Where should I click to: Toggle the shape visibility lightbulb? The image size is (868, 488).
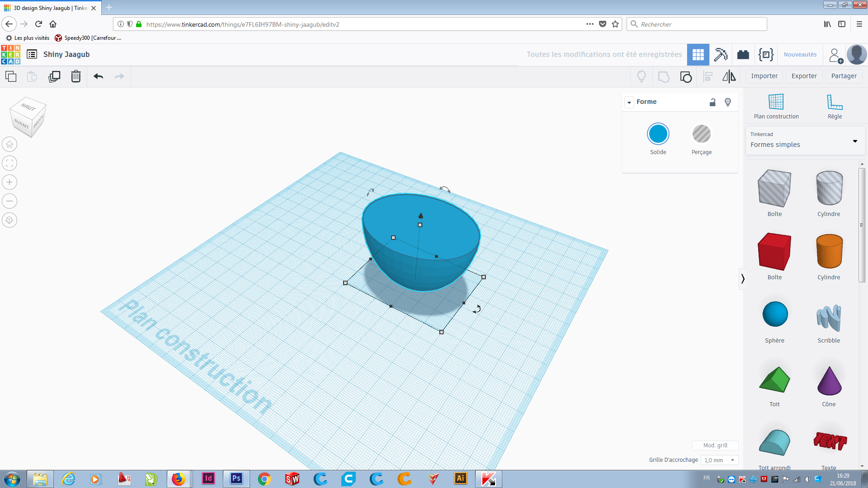tap(728, 102)
